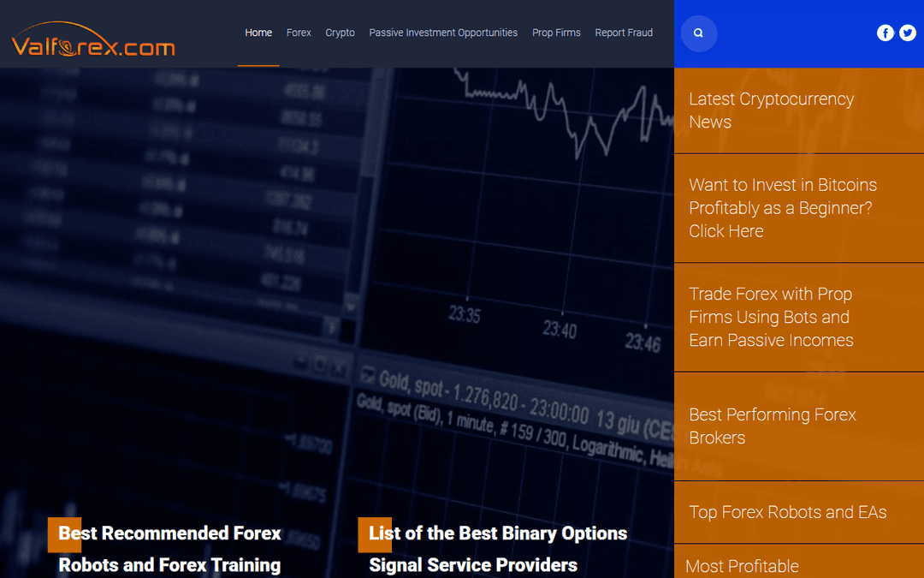
Task: Open the Most Profitable sidebar link
Action: click(x=742, y=566)
